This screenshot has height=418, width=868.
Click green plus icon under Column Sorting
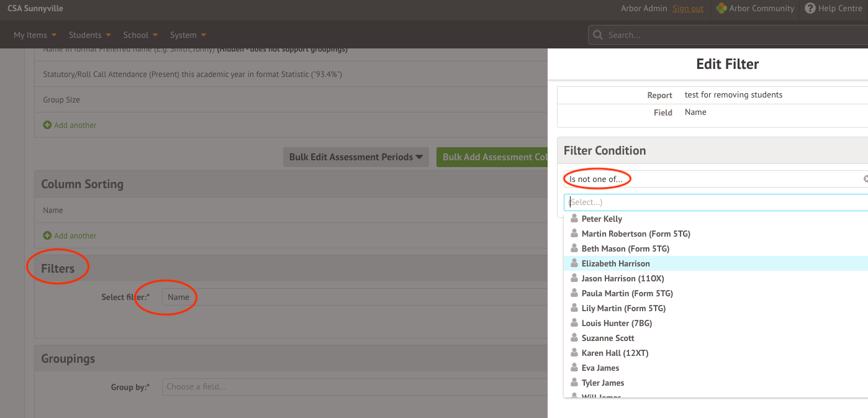point(47,236)
